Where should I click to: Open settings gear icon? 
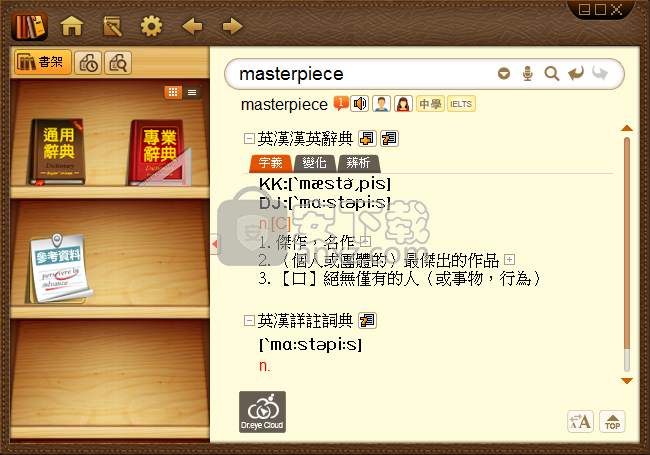point(151,27)
